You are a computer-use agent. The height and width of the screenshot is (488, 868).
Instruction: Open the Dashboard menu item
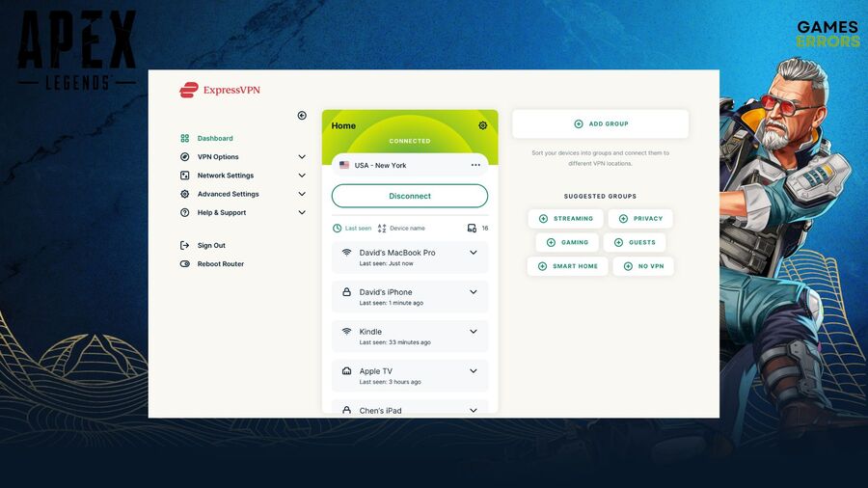215,138
